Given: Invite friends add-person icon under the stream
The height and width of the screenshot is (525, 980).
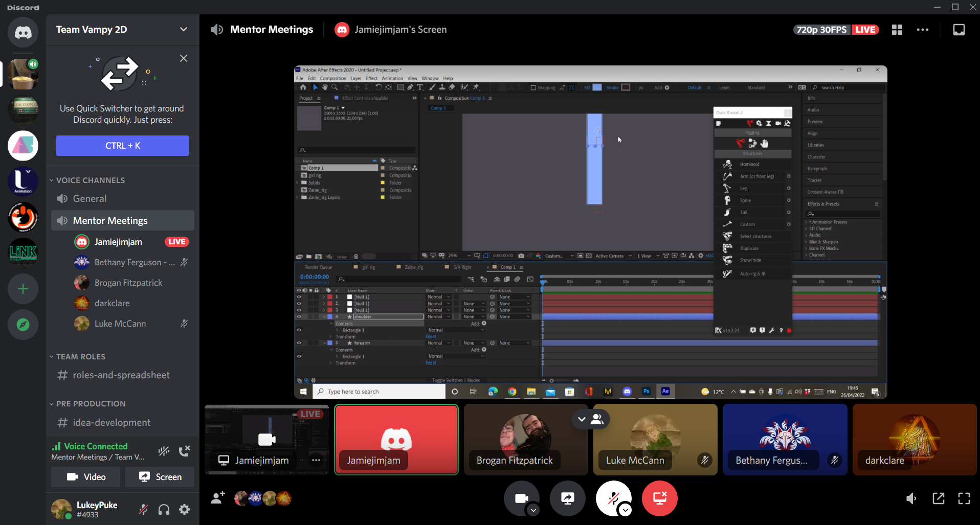Looking at the screenshot, I should 218,498.
